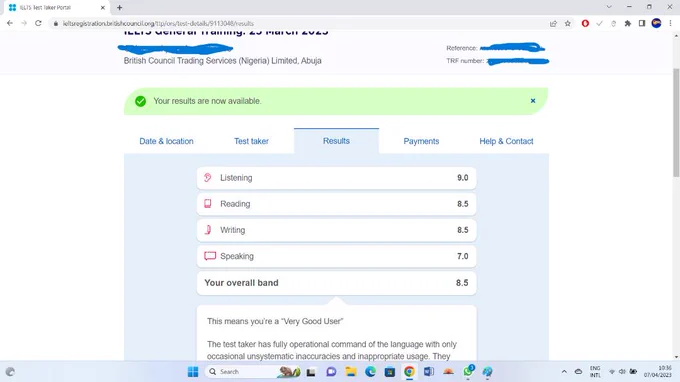The image size is (680, 382).
Task: Toggle the browser side panel
Action: pos(642,23)
